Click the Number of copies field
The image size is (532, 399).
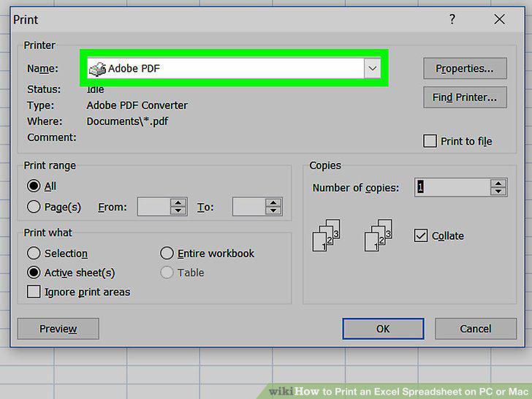coord(453,187)
